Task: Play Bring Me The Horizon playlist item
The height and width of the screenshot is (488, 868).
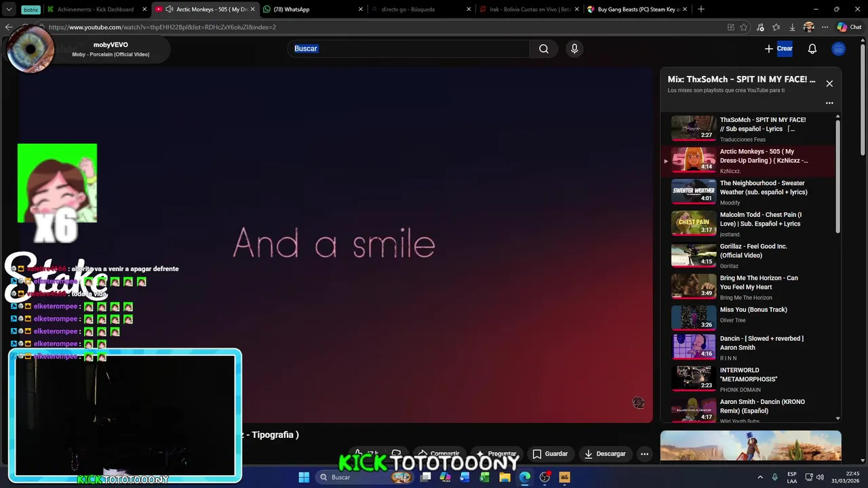Action: [749, 287]
